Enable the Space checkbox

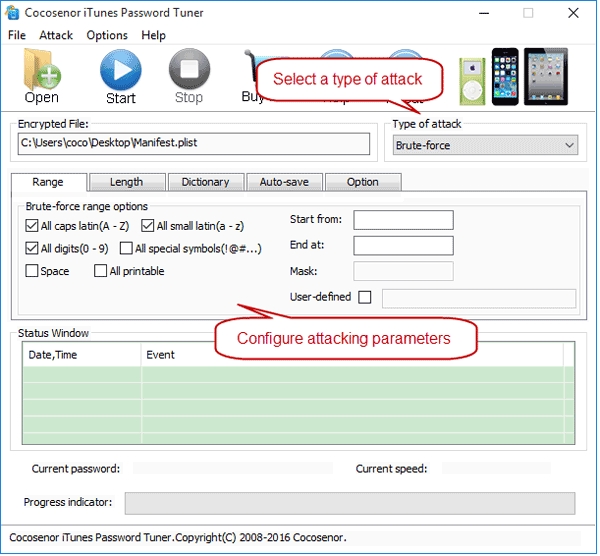pyautogui.click(x=31, y=271)
